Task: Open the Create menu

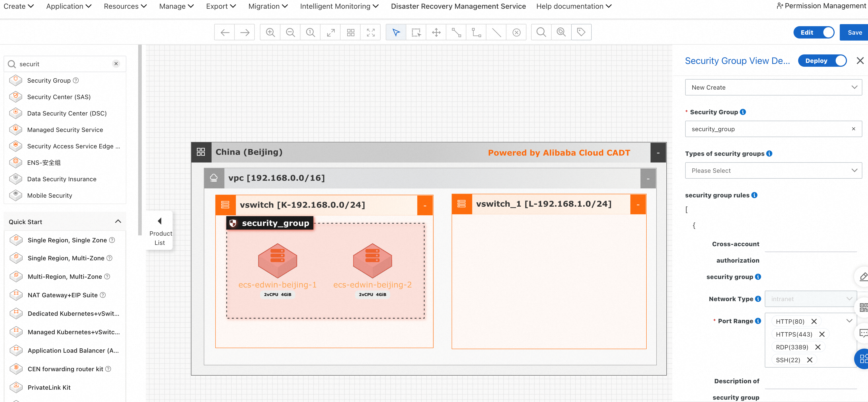Action: tap(18, 6)
